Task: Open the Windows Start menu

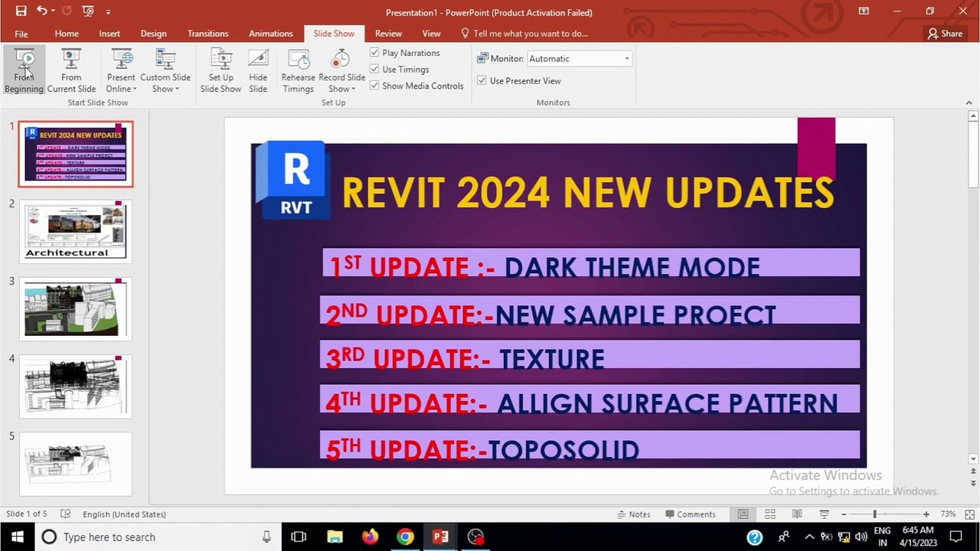Action: pyautogui.click(x=18, y=536)
